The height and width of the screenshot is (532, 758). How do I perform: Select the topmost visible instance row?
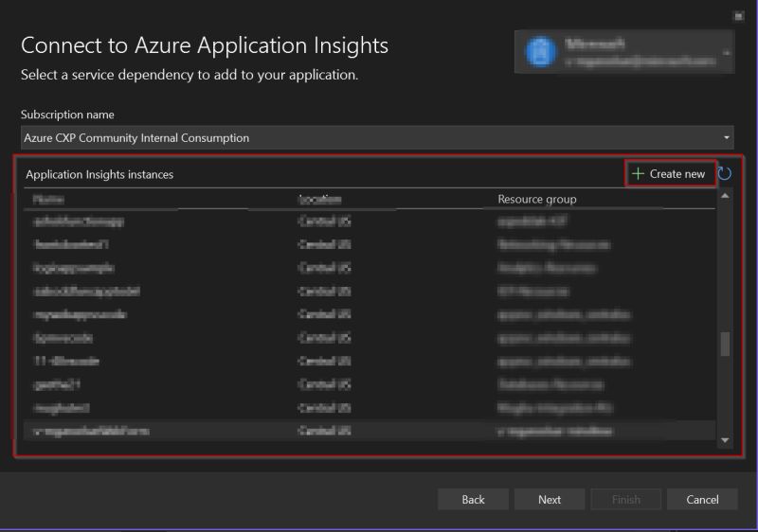tap(370, 222)
